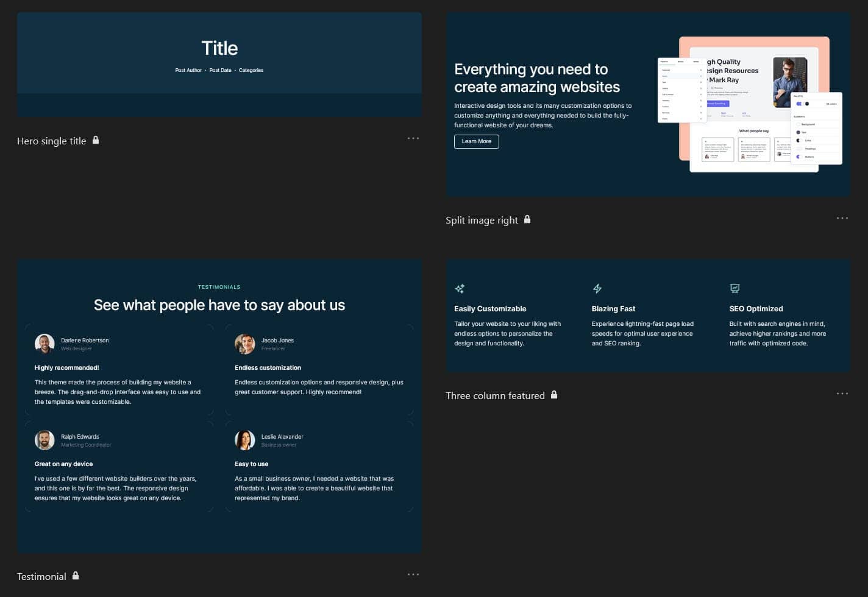
Task: Click the 'Highly recommended!' testimonial title
Action: click(66, 367)
